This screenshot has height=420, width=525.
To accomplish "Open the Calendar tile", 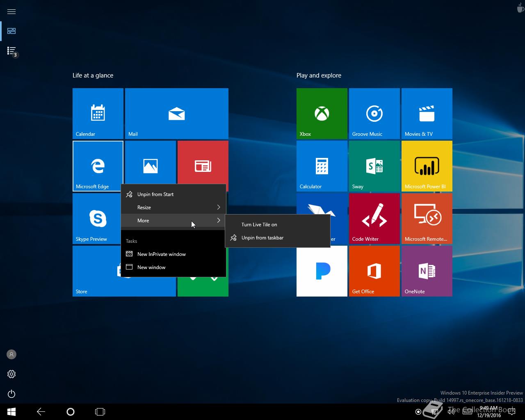I will pos(98,114).
